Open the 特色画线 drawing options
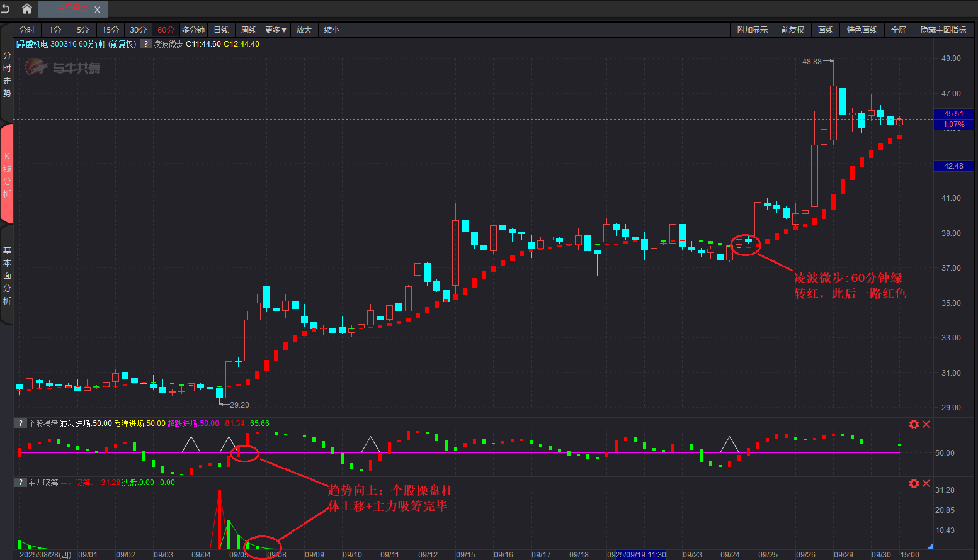The width and height of the screenshot is (978, 560). (861, 30)
